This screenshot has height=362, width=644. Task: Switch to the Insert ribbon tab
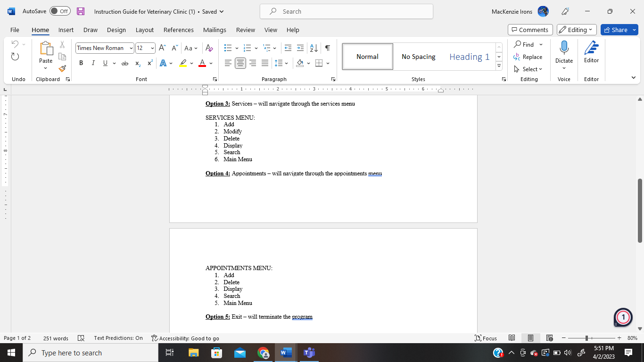coord(66,30)
